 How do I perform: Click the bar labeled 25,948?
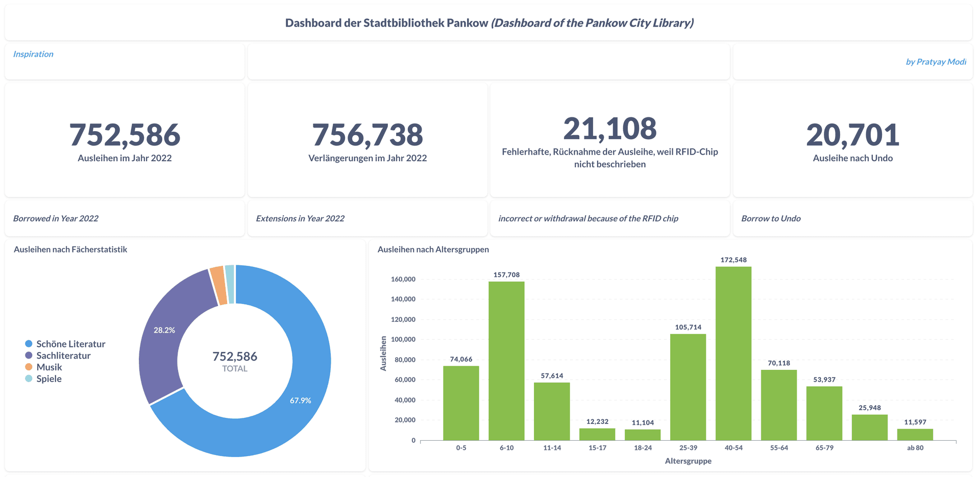tap(870, 428)
